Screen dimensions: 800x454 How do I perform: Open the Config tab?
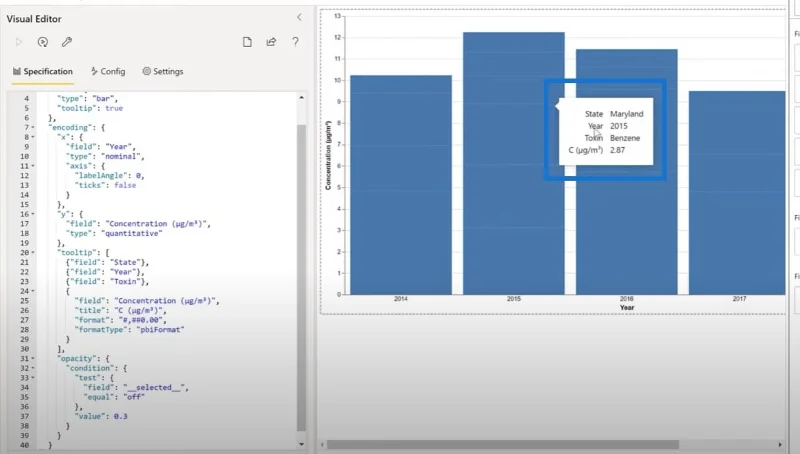[x=108, y=71]
